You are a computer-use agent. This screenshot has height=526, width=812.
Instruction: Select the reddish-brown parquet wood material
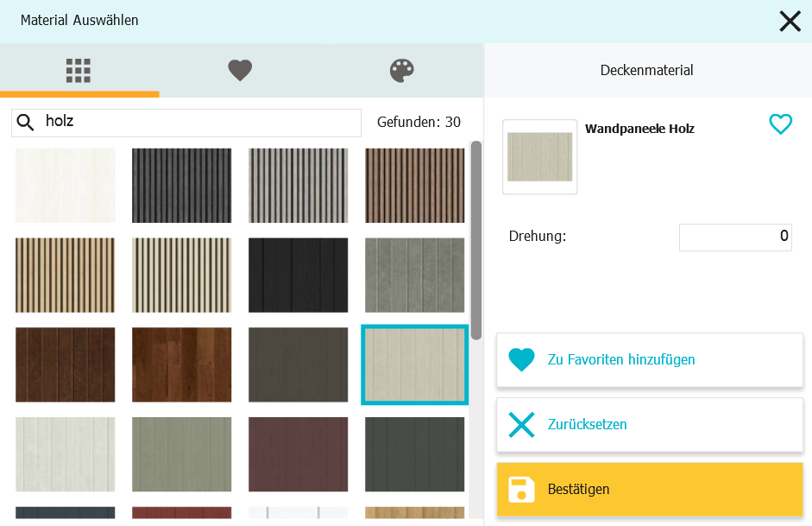(182, 364)
